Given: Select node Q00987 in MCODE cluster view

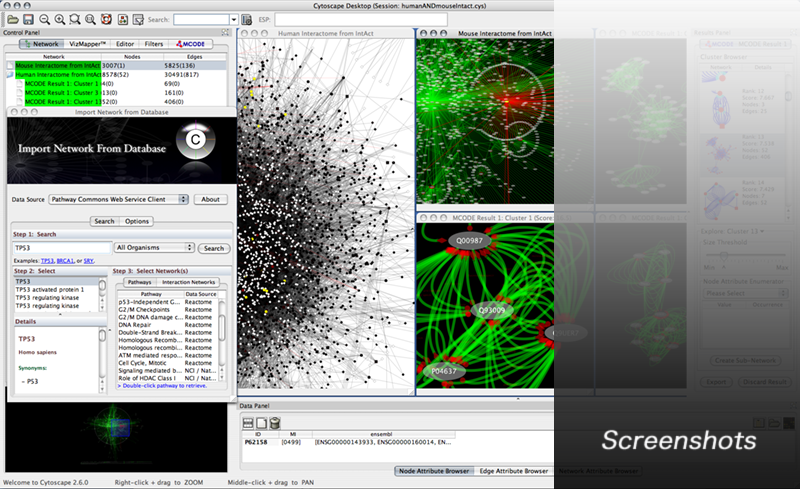Looking at the screenshot, I should pyautogui.click(x=469, y=240).
